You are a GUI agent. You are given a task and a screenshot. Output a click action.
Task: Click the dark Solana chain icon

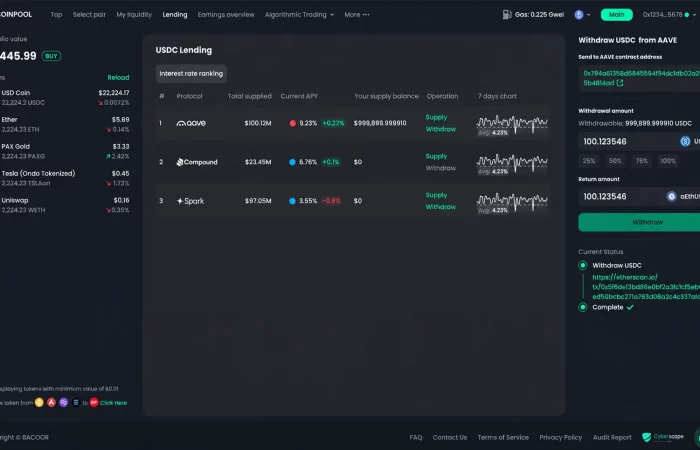[76, 403]
